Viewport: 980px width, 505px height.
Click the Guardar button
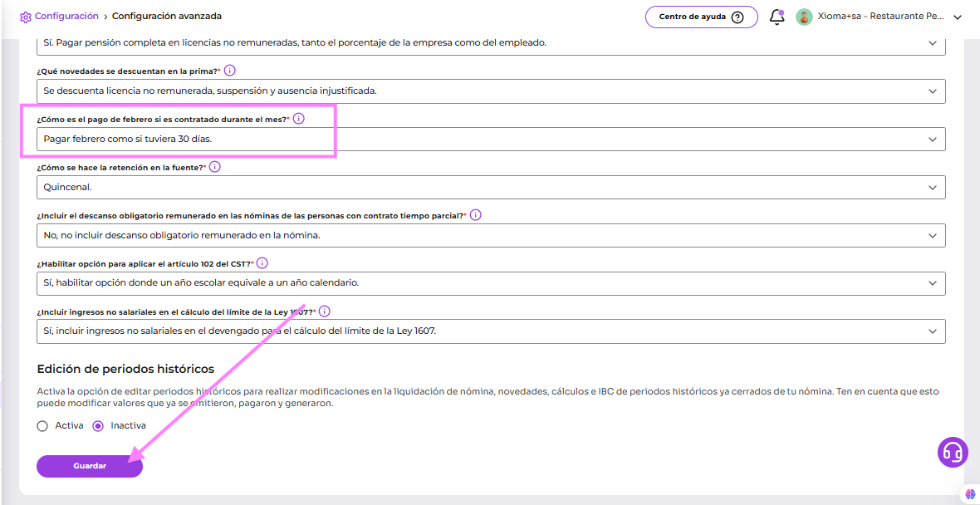(90, 467)
